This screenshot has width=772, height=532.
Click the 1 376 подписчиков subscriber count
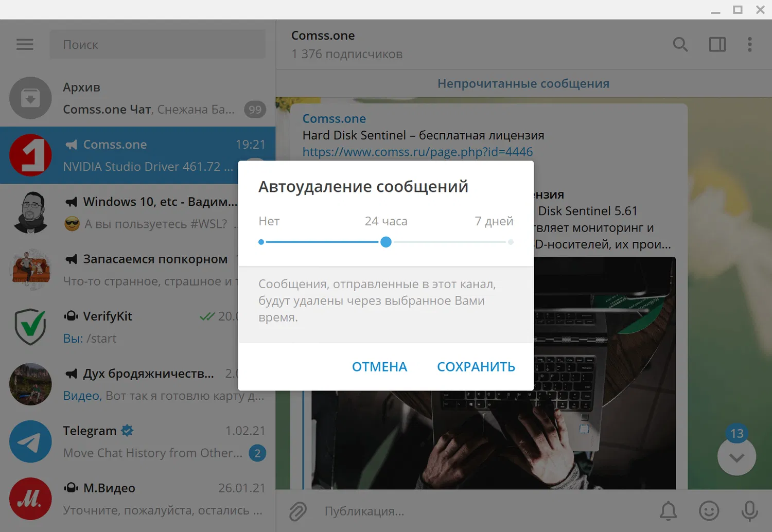347,54
